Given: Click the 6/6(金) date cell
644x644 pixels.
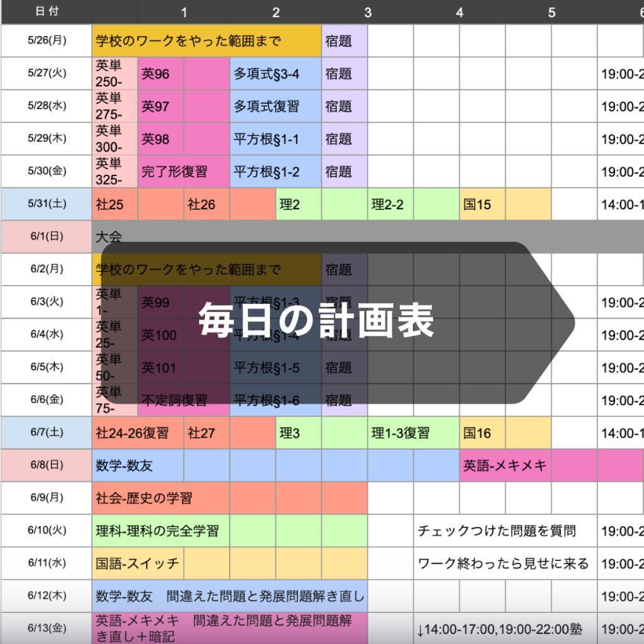Looking at the screenshot, I should coord(47,400).
